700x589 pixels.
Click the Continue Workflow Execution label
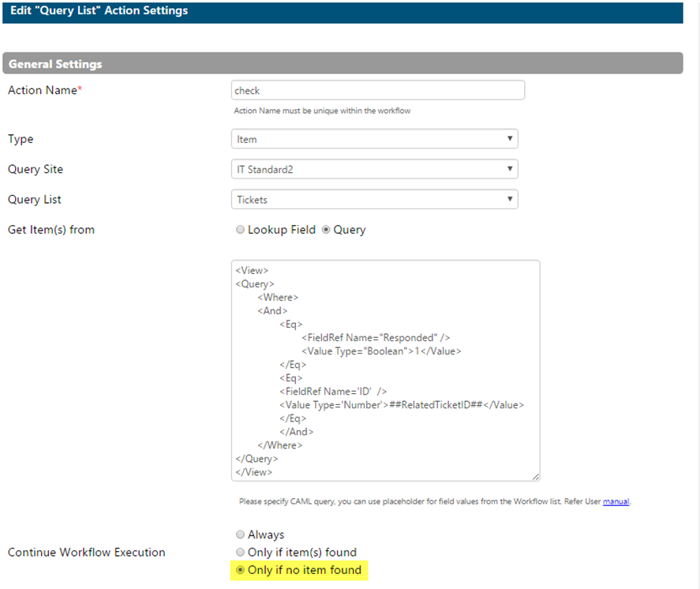pos(87,553)
